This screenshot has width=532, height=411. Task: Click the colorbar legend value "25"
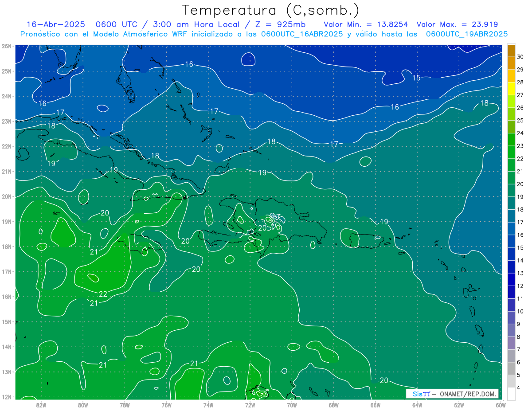[520, 121]
